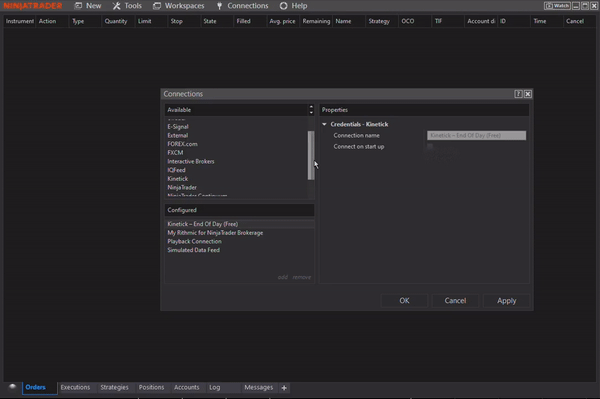Open the Workspaces menu
This screenshot has height=399, width=600.
[x=179, y=6]
